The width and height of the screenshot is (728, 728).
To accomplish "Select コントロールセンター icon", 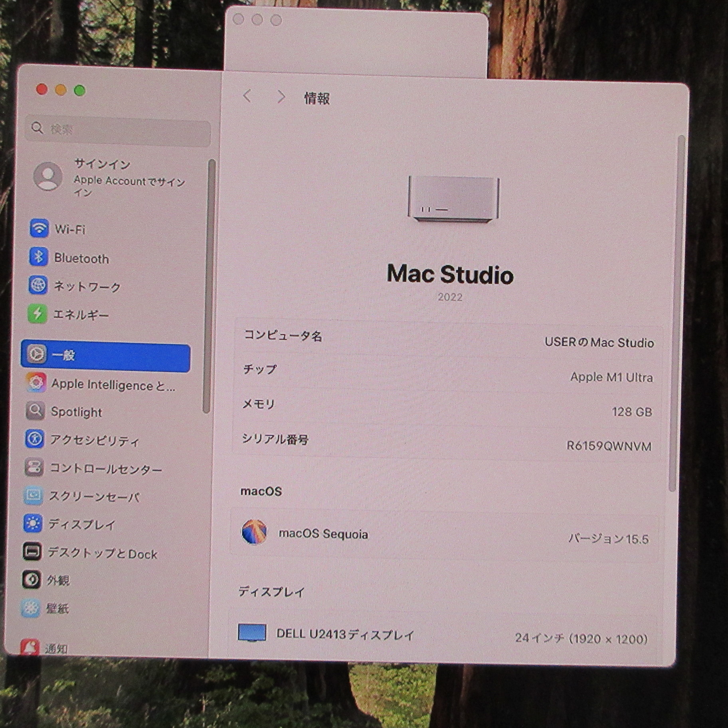I will pos(34,467).
